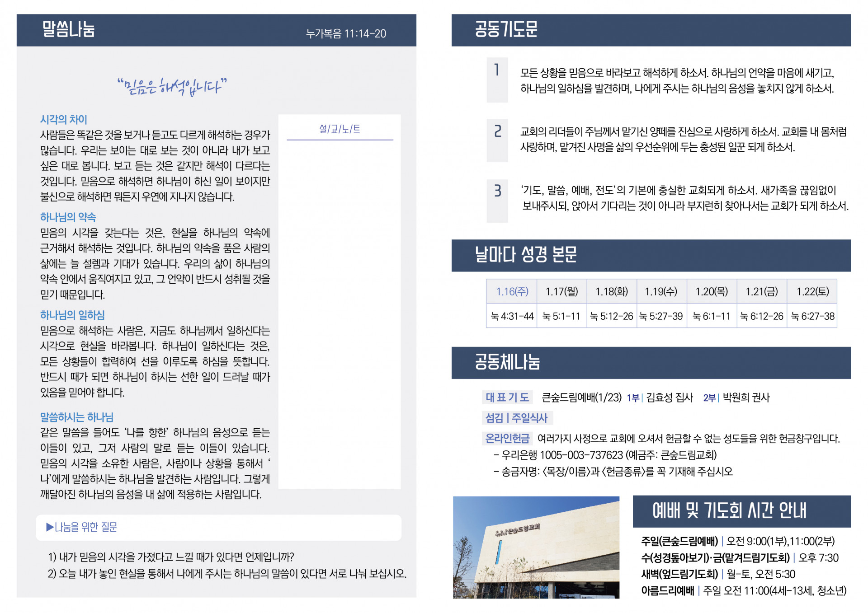Click the 나눔을 위한 질문 bar
Image resolution: width=868 pixels, height=613 pixels.
218,527
